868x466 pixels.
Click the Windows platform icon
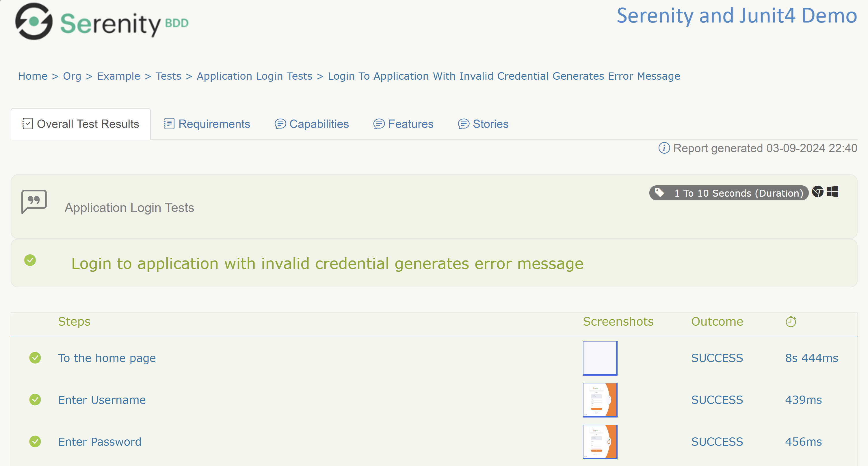tap(833, 192)
